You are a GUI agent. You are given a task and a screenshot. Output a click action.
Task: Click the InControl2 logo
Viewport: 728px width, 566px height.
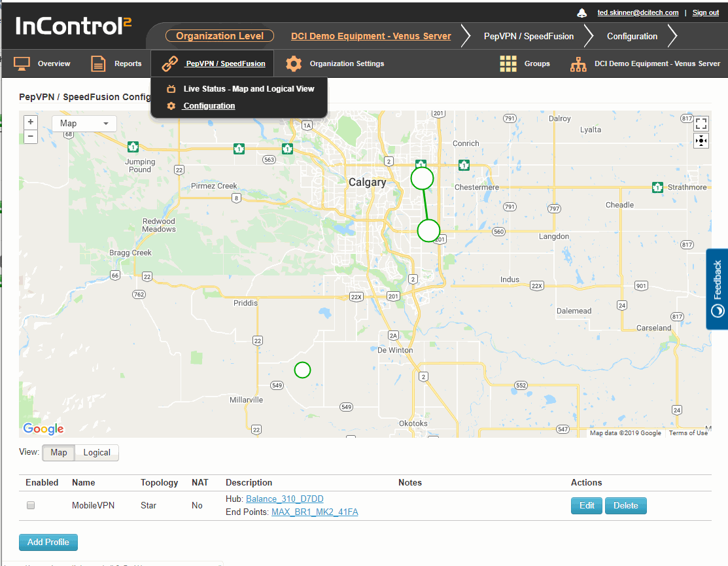coord(73,26)
